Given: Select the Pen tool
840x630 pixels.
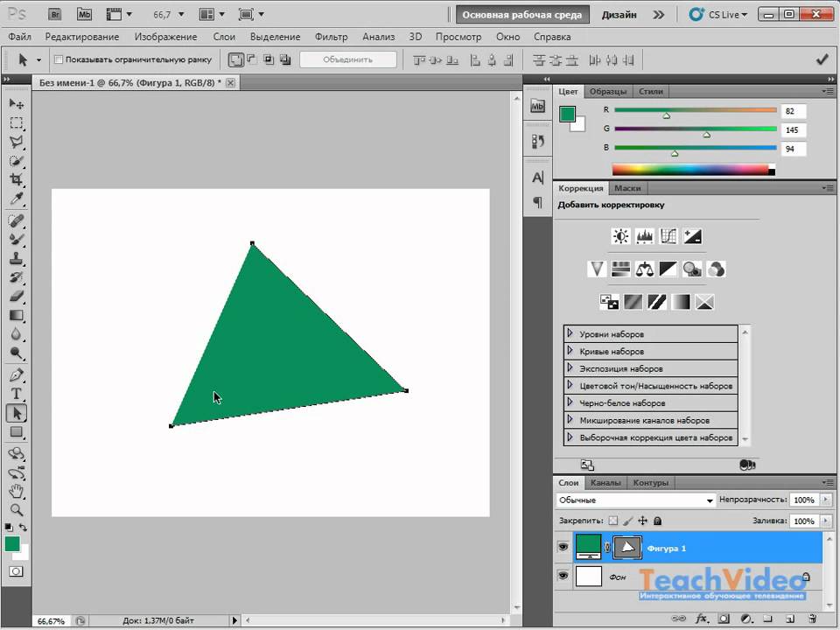Looking at the screenshot, I should (x=16, y=375).
